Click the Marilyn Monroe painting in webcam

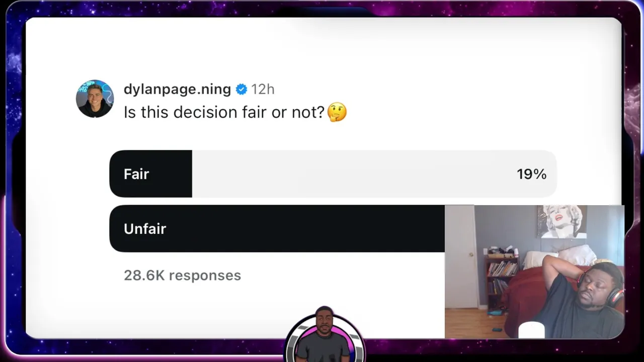pyautogui.click(x=561, y=222)
